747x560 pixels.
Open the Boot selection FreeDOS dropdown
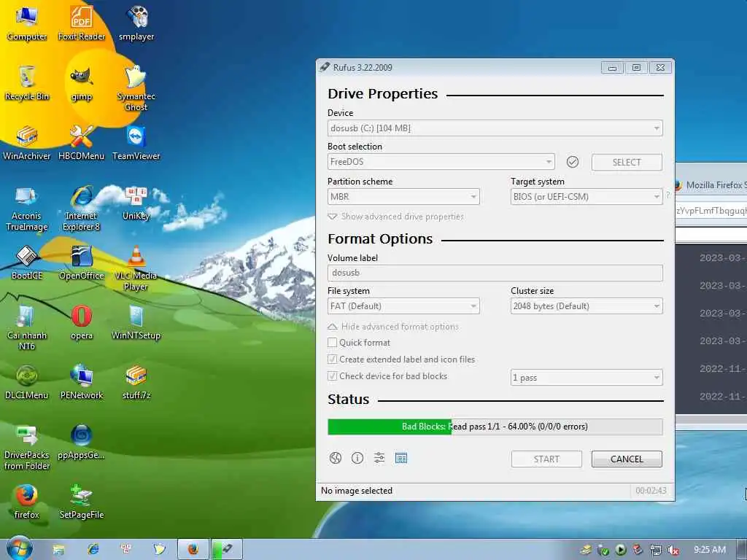coord(441,162)
